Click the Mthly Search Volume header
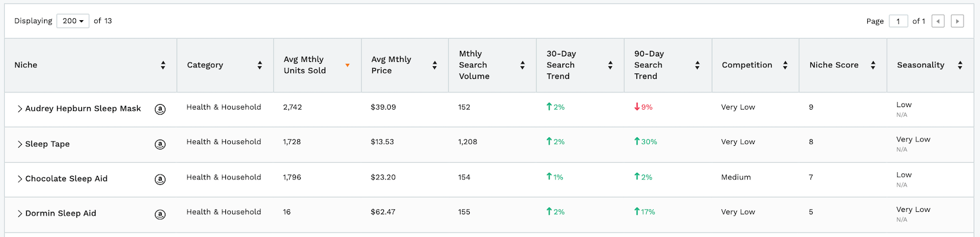The width and height of the screenshot is (980, 237). coord(474,65)
